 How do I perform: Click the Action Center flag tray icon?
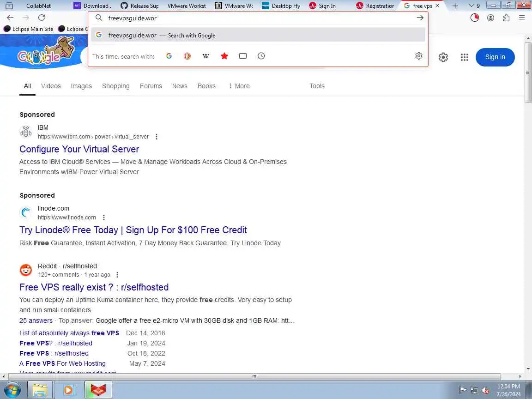click(x=462, y=390)
